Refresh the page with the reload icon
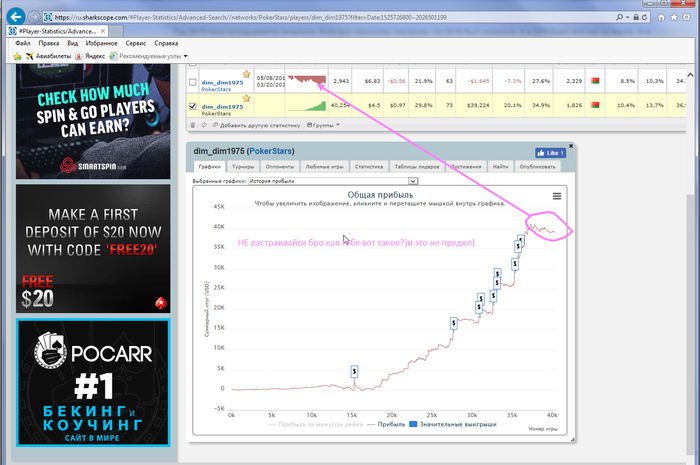 (x=644, y=17)
